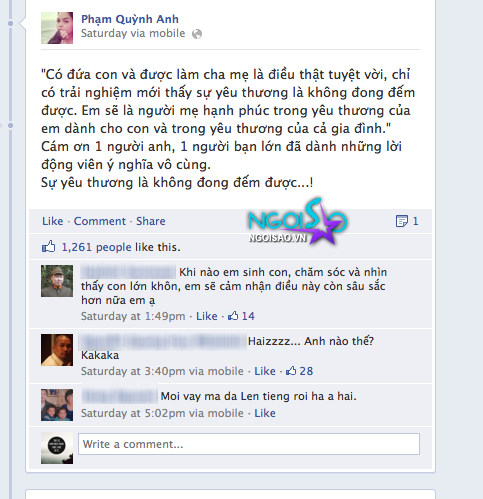Like the post via the Like link

(x=53, y=221)
